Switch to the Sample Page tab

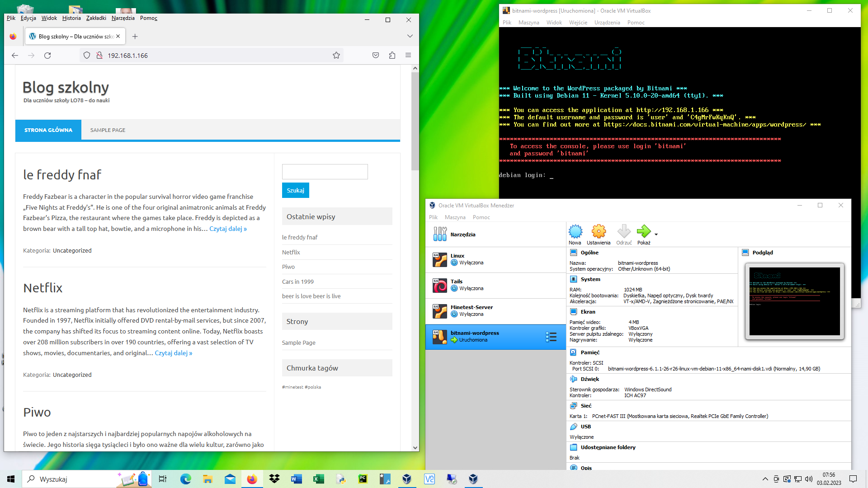pyautogui.click(x=108, y=130)
